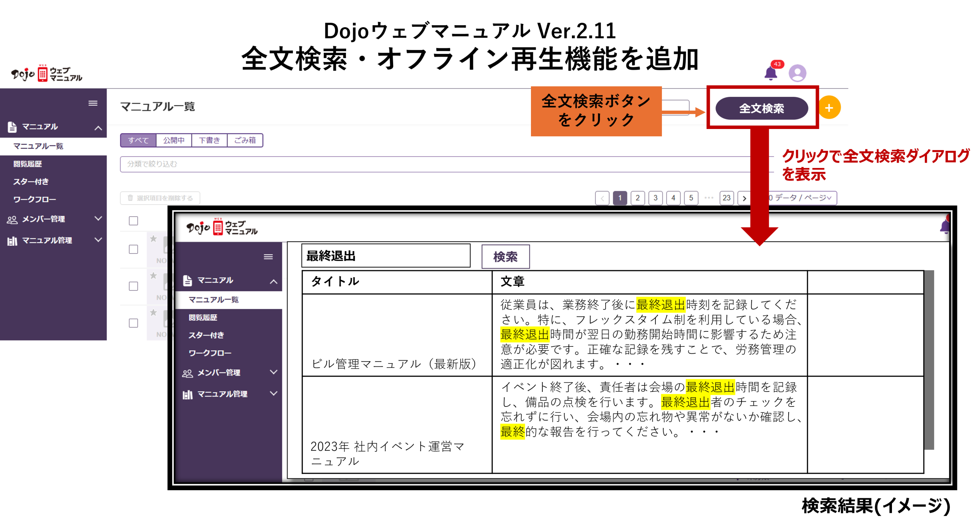Click the マニュアル document icon in main sidebar
980x527 pixels.
click(x=12, y=127)
